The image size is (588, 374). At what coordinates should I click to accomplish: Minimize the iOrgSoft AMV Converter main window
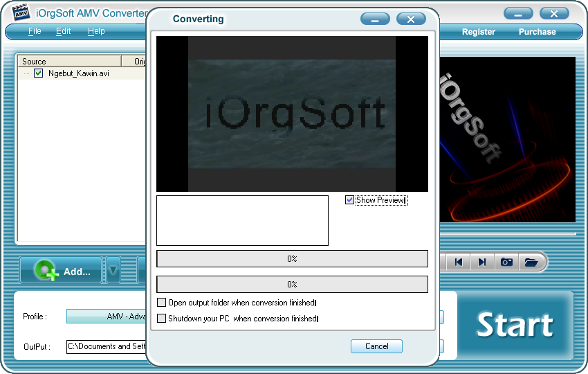tap(518, 14)
